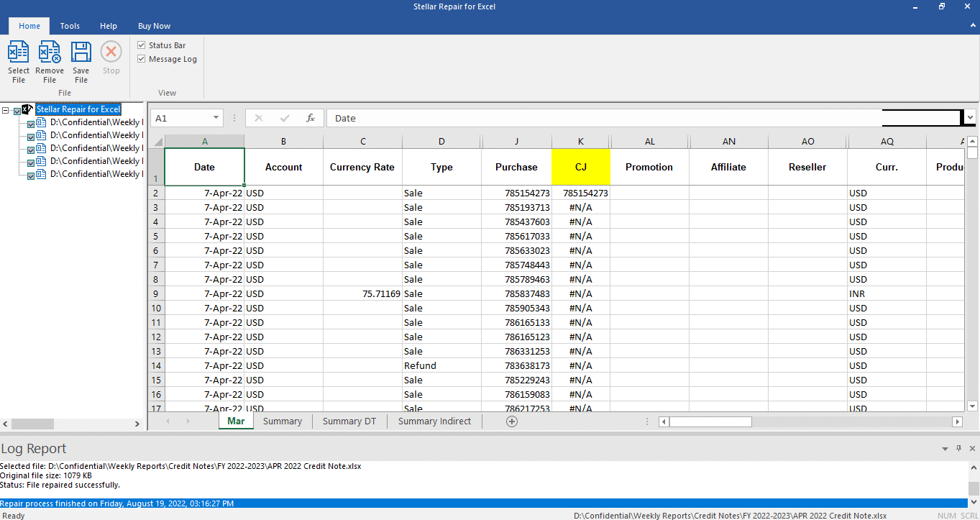Viewport: 980px width, 520px height.
Task: Toggle the Message Log checkbox
Action: [x=142, y=59]
